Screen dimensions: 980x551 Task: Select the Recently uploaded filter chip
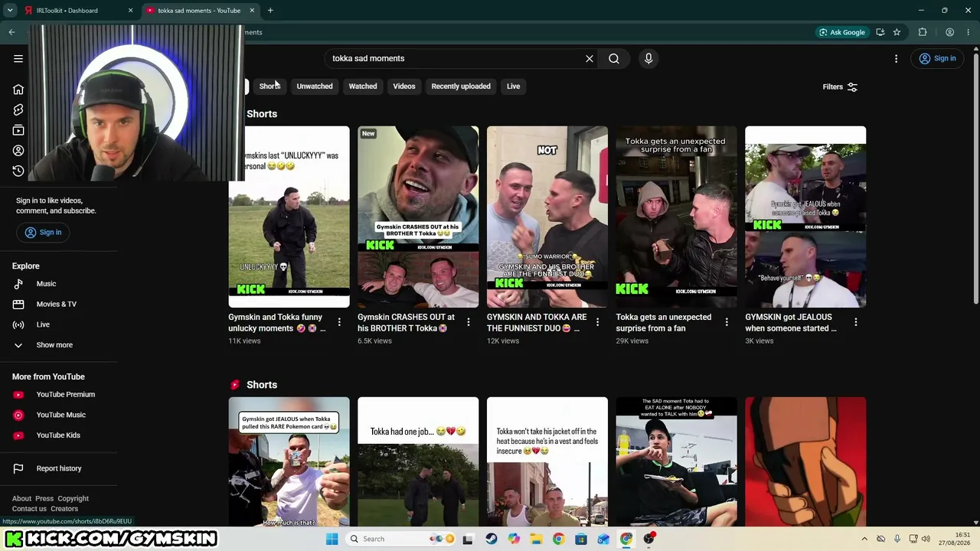click(x=461, y=86)
